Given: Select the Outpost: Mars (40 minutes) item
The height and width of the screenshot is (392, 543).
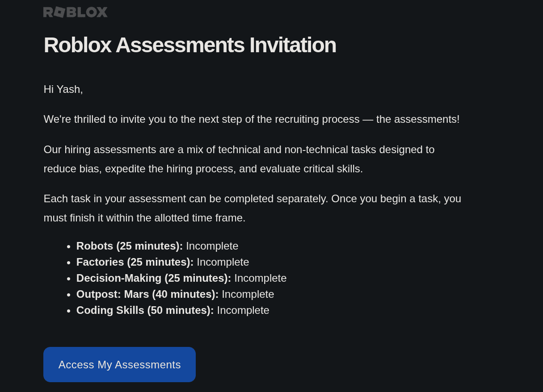Looking at the screenshot, I should pos(175,294).
